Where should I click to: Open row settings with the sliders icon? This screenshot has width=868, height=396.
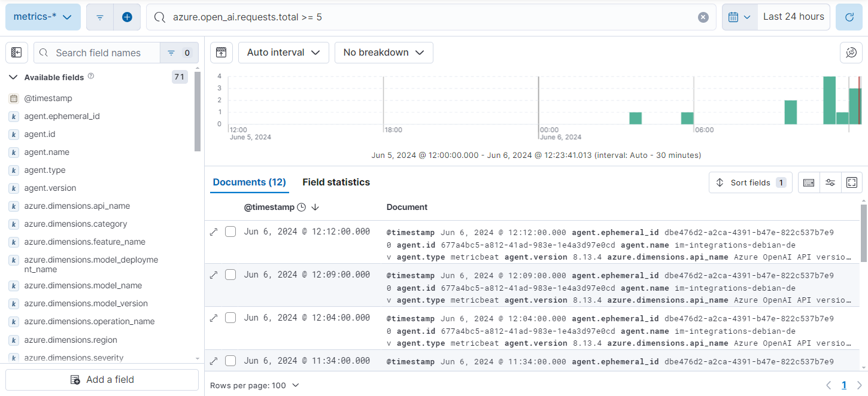[830, 182]
